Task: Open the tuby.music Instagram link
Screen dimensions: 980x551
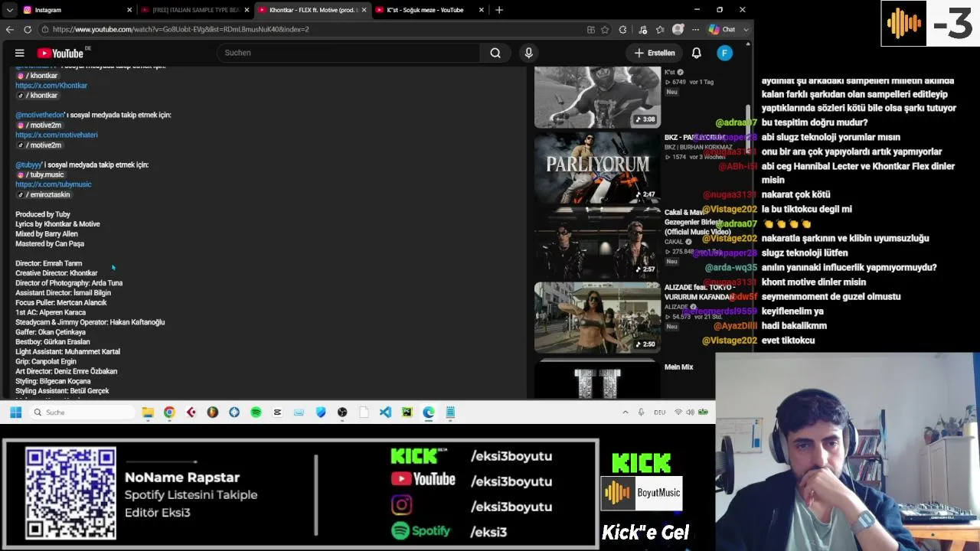Action: pyautogui.click(x=41, y=174)
